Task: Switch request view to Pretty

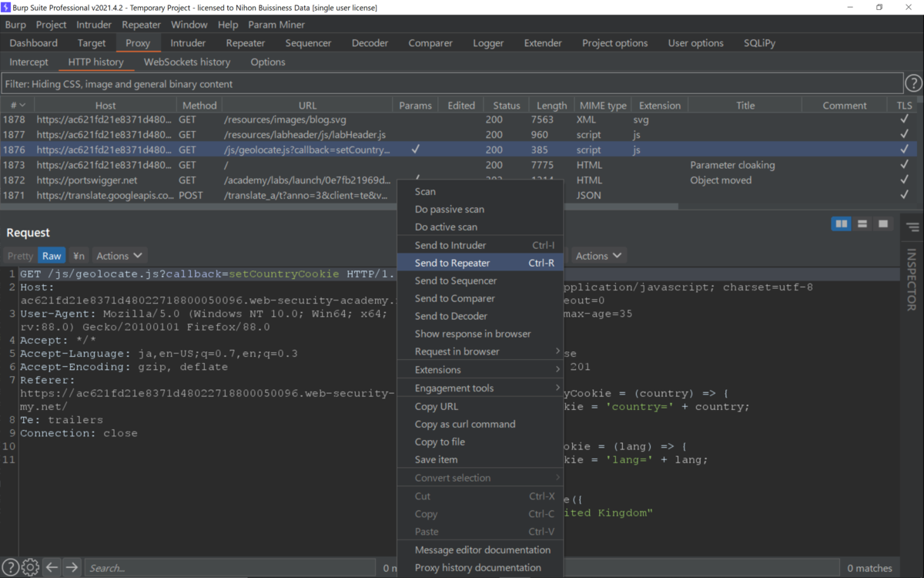Action: [x=20, y=256]
